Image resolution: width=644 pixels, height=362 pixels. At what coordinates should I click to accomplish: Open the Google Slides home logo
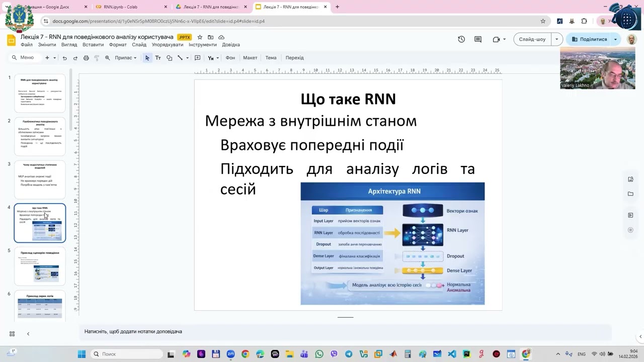pyautogui.click(x=11, y=40)
